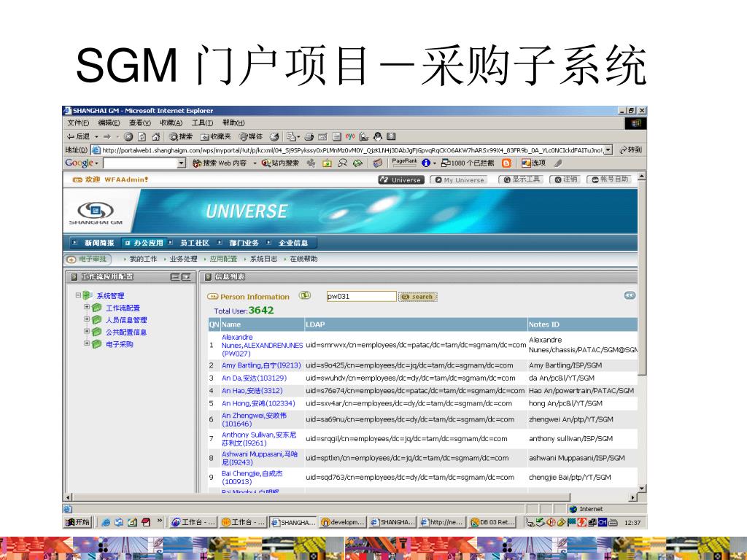Image resolution: width=747 pixels, height=560 pixels.
Task: Click the orange Blogger toolbar icon
Action: [506, 163]
